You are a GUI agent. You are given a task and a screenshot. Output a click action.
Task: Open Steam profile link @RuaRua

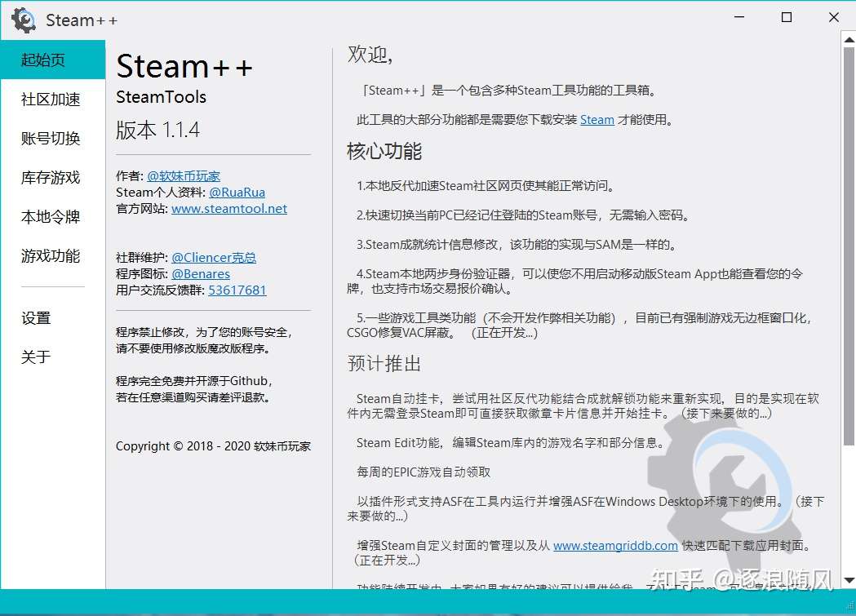pyautogui.click(x=237, y=192)
